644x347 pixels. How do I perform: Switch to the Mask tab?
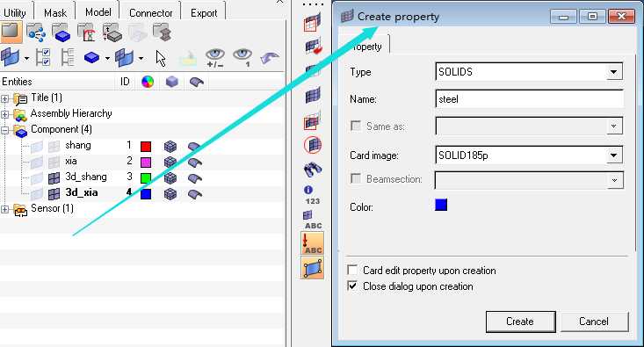pyautogui.click(x=55, y=12)
